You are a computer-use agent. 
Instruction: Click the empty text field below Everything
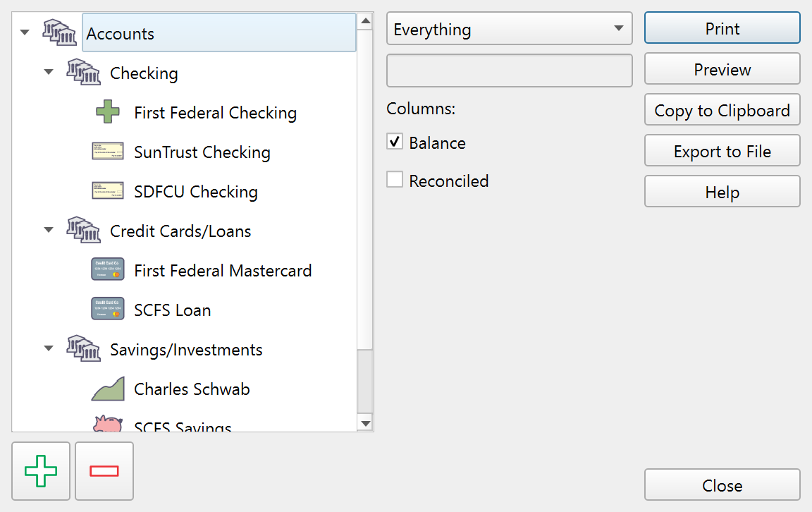pos(509,71)
